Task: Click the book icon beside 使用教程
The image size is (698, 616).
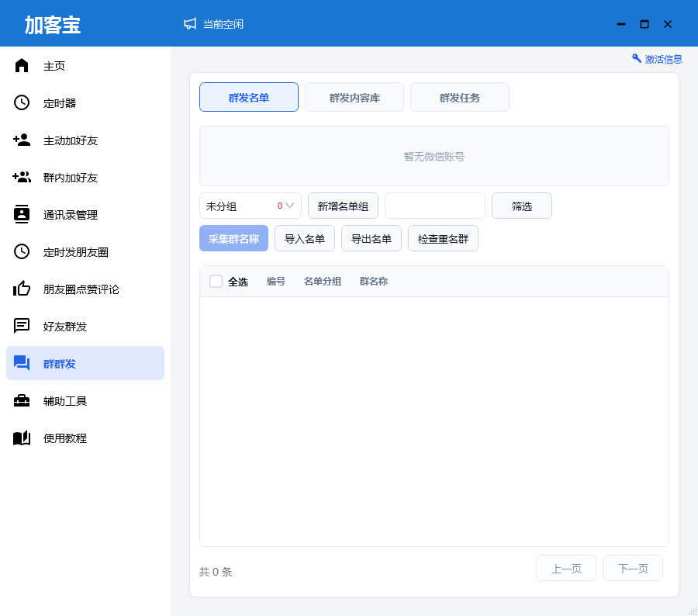Action: 22,438
